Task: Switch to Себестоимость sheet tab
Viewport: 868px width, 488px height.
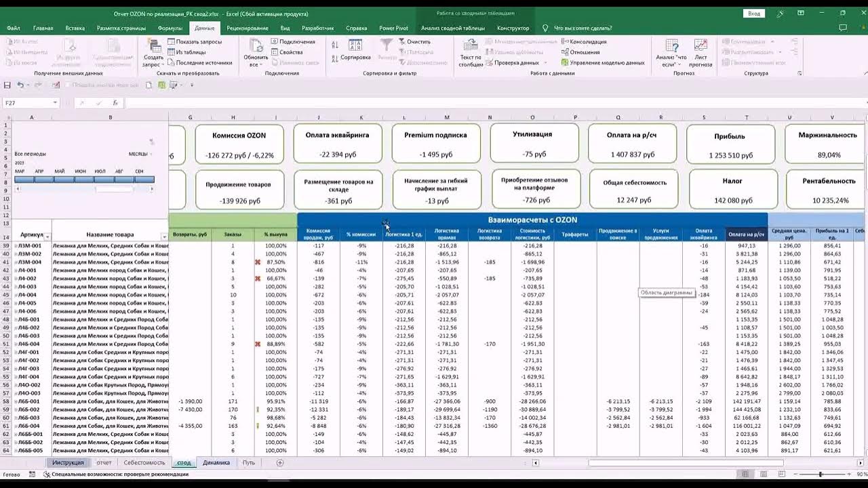Action: pos(144,463)
